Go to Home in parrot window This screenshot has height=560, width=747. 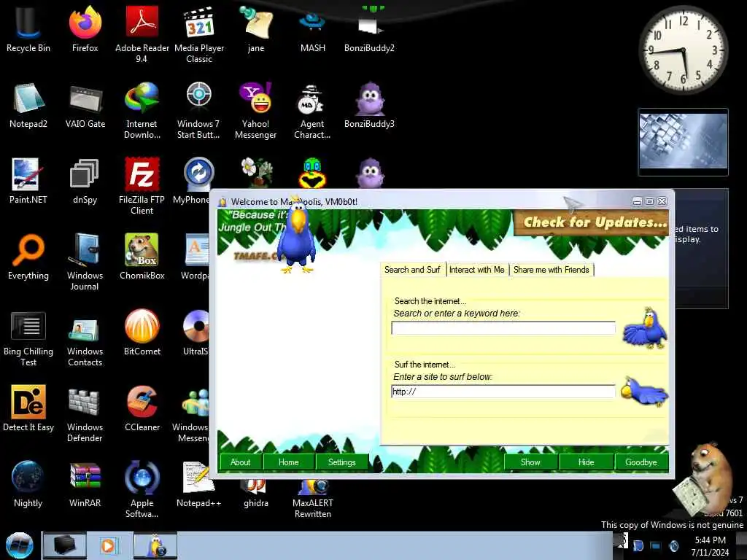[x=288, y=462]
